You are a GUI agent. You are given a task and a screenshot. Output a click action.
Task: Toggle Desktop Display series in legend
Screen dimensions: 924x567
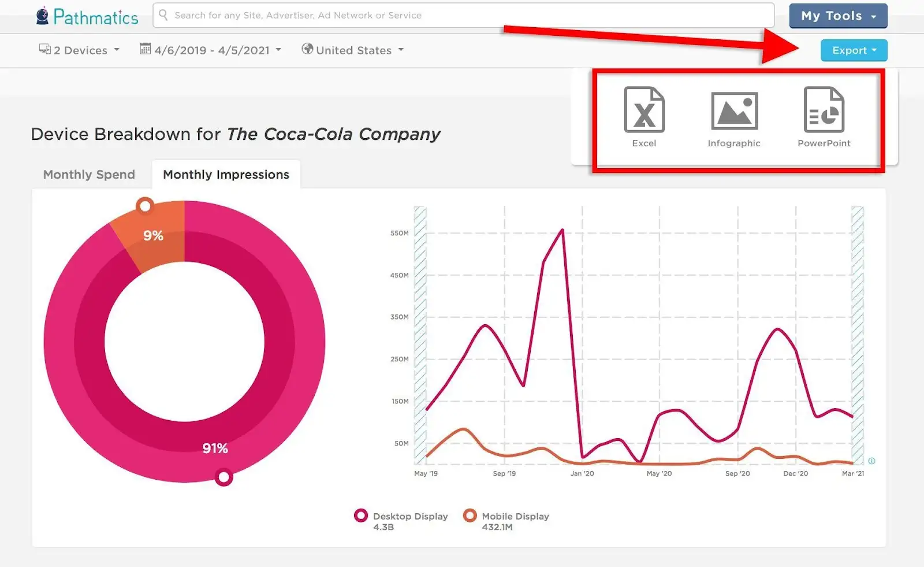(x=401, y=520)
